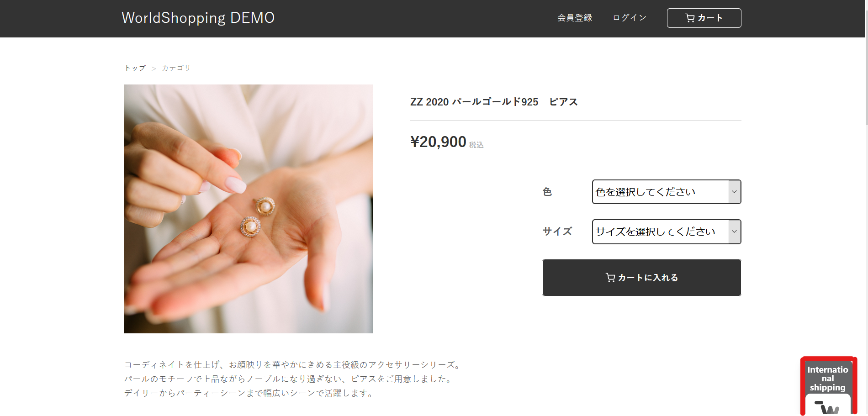The width and height of the screenshot is (868, 416).
Task: Click the W logo in shipping widget
Action: [828, 406]
